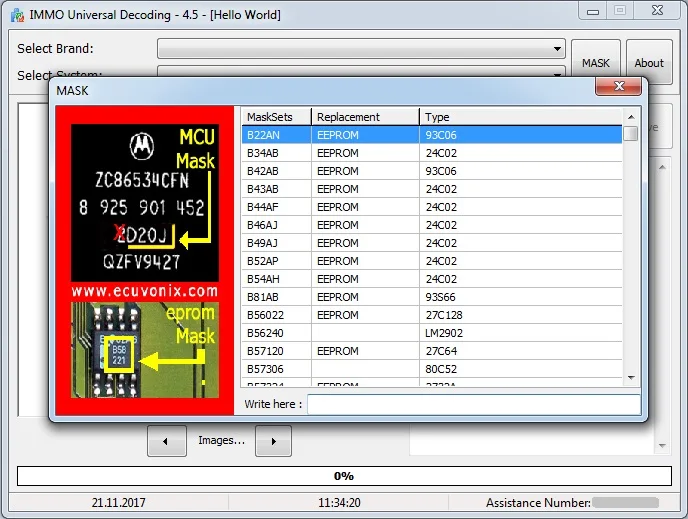Sort by Replacement column header
The image size is (688, 519).
[x=365, y=117]
